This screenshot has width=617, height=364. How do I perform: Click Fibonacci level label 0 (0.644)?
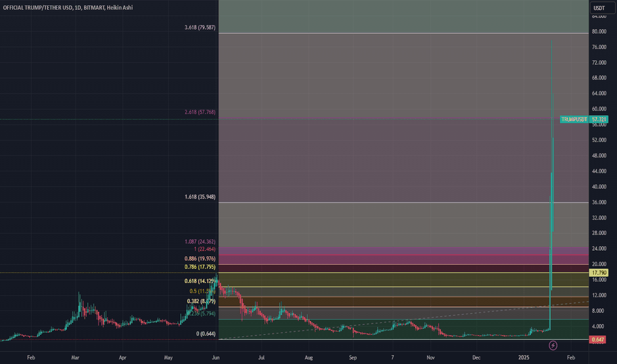pos(206,334)
